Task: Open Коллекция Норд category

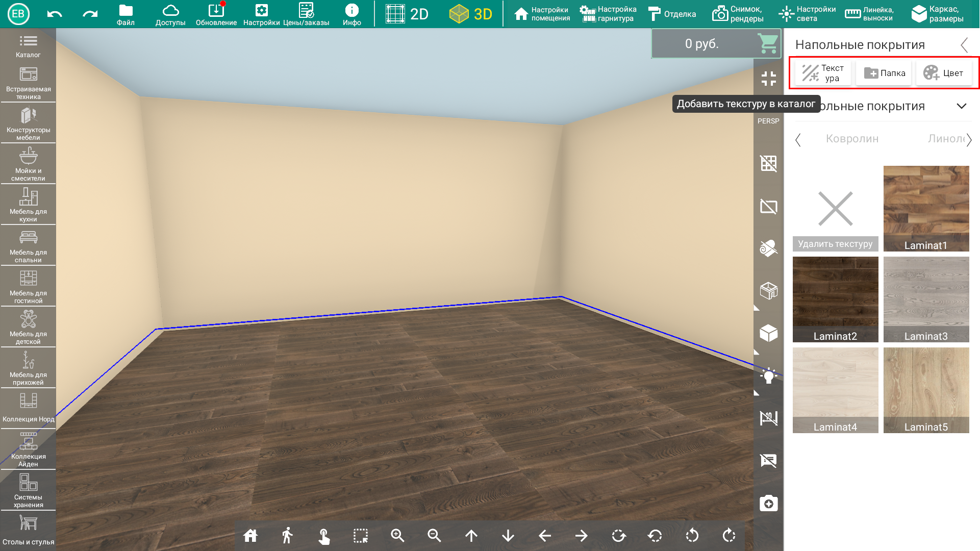Action: 28,408
